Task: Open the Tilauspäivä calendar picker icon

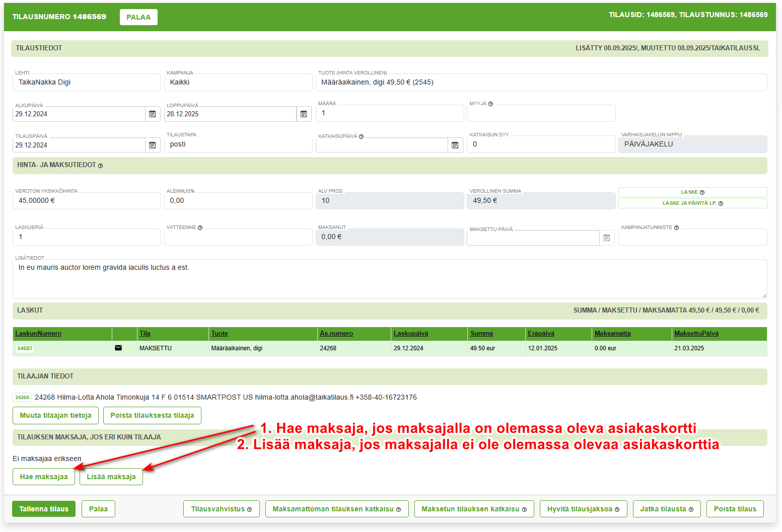Action: click(152, 145)
